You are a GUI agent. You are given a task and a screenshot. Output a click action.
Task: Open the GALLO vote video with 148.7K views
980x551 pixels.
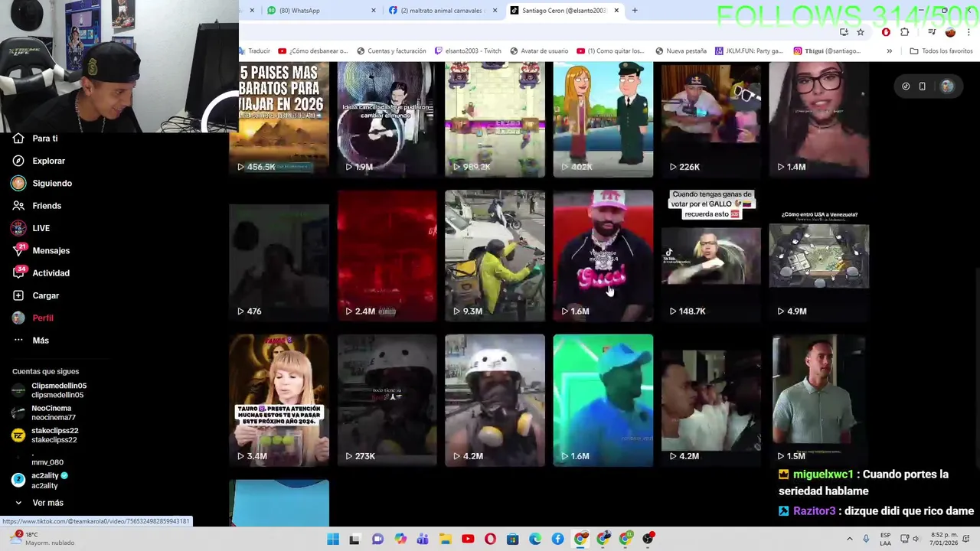coord(710,256)
